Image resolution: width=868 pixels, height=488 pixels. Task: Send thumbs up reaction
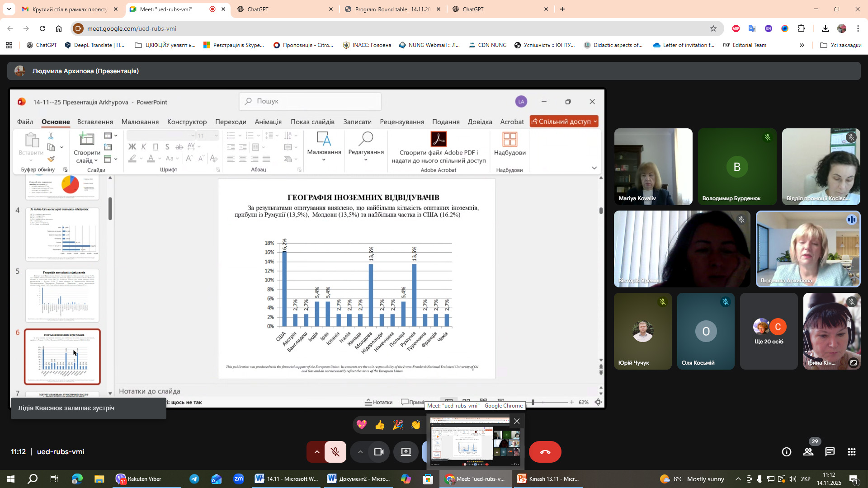(379, 425)
